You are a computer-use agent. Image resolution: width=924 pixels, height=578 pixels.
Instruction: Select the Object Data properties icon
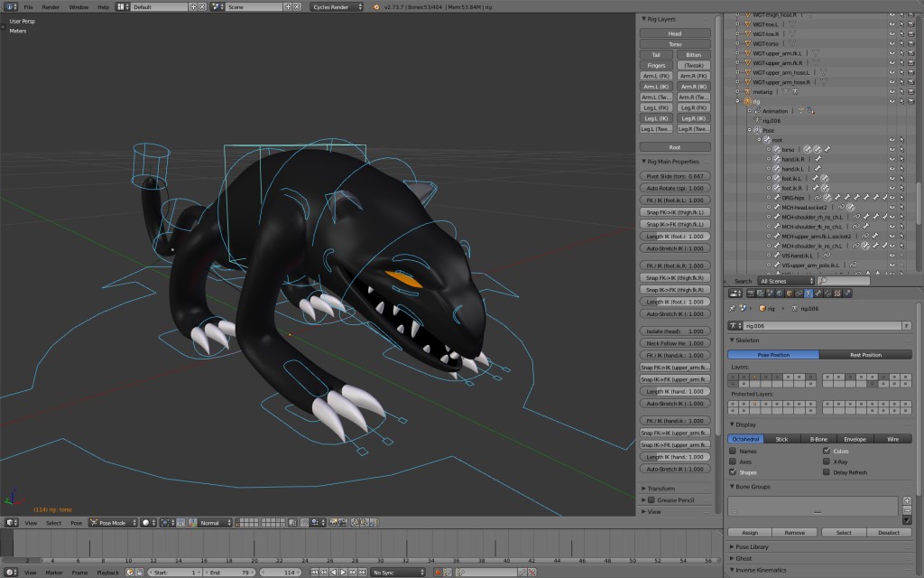tap(808, 293)
